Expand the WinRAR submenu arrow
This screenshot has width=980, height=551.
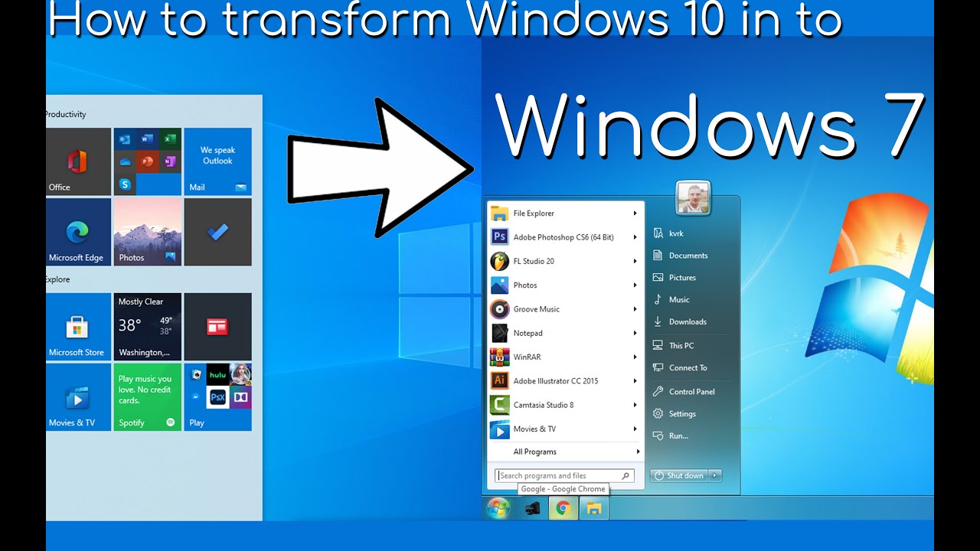point(635,357)
